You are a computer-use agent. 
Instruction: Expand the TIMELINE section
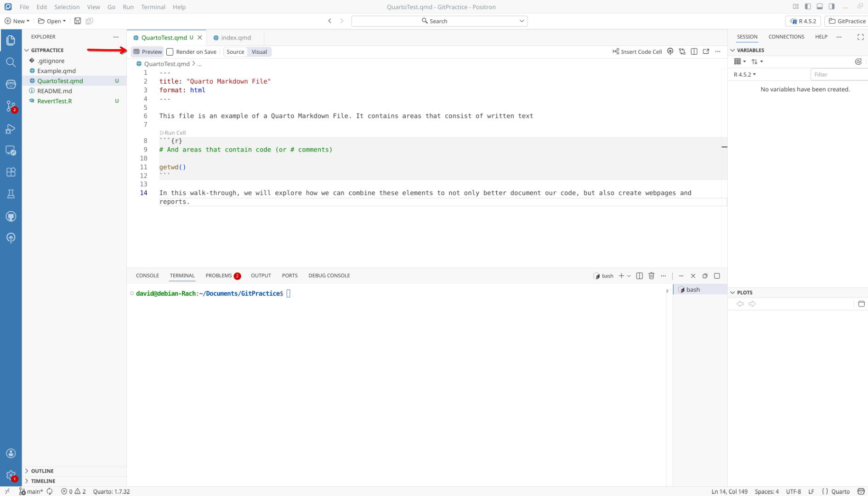click(x=43, y=481)
